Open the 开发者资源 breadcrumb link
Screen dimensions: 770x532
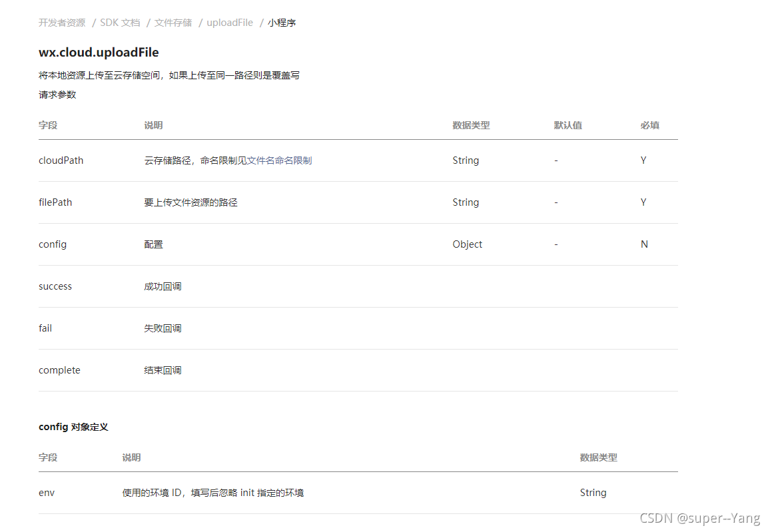(x=62, y=22)
